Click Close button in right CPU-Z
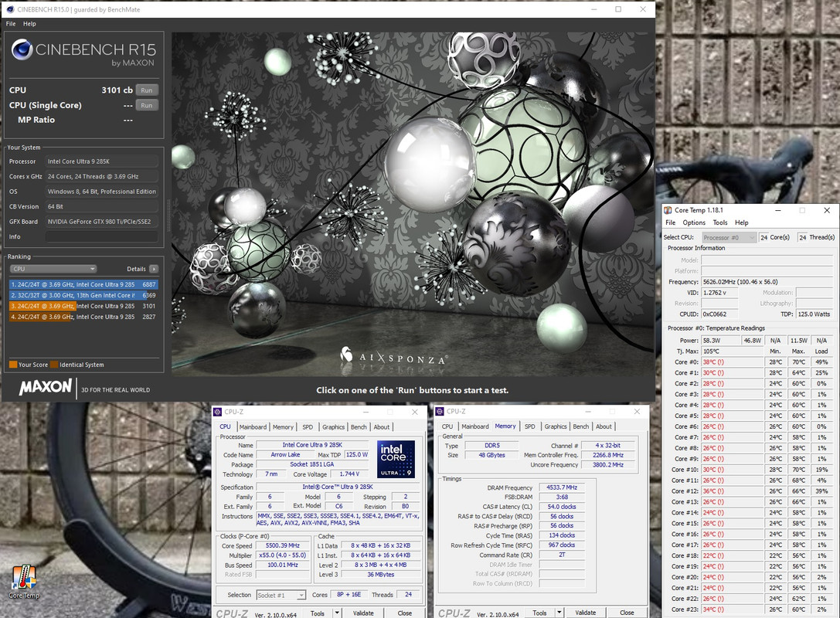The height and width of the screenshot is (618, 840). point(627,613)
